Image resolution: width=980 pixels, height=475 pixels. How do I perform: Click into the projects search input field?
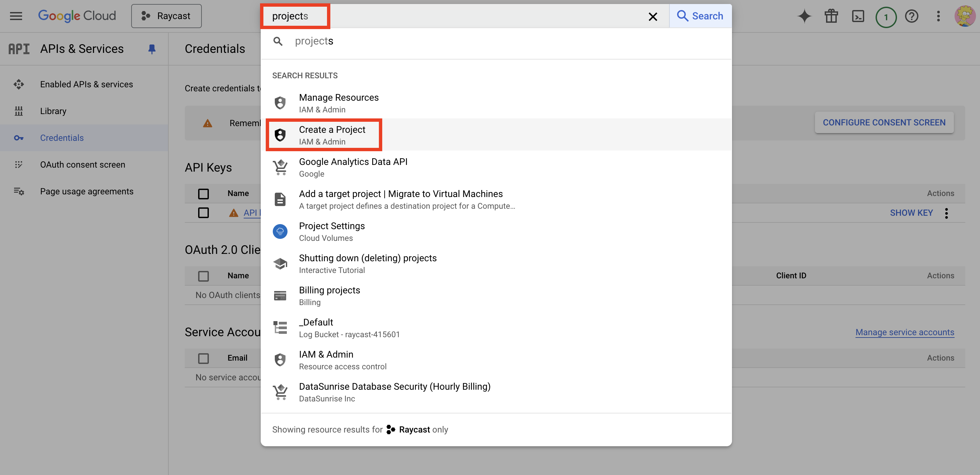tap(457, 16)
